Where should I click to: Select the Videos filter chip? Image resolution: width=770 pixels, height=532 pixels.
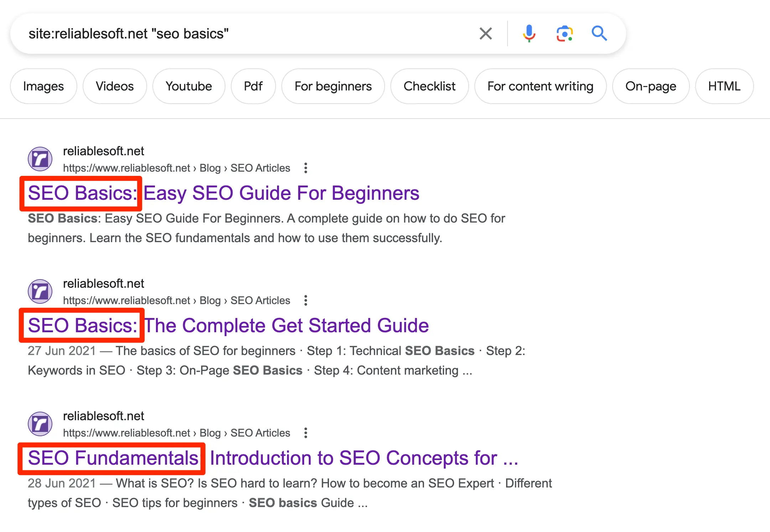(x=115, y=87)
